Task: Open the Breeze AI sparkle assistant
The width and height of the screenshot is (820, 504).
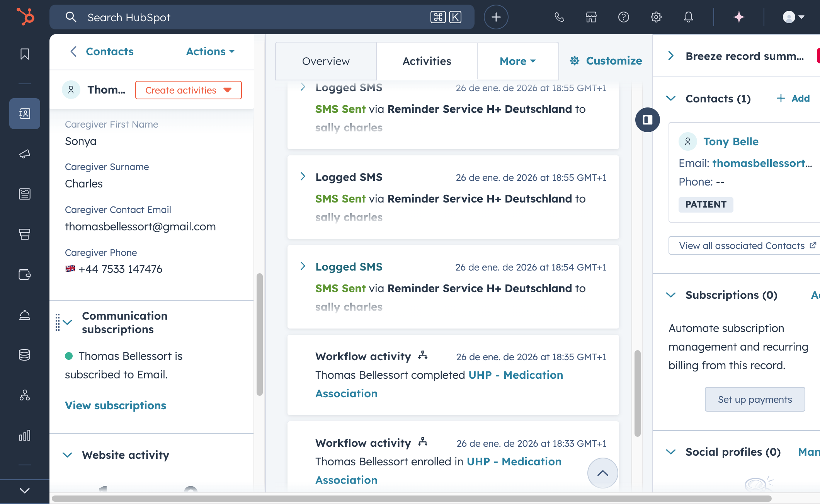Action: tap(739, 17)
